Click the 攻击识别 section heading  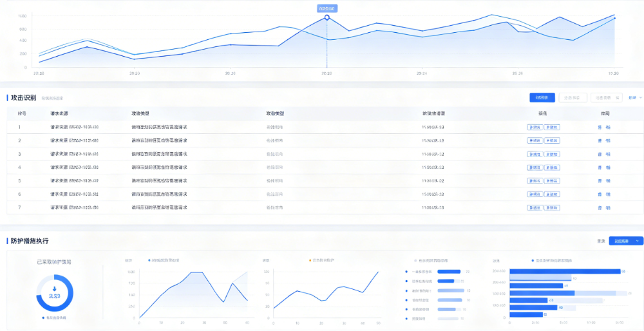(23, 98)
